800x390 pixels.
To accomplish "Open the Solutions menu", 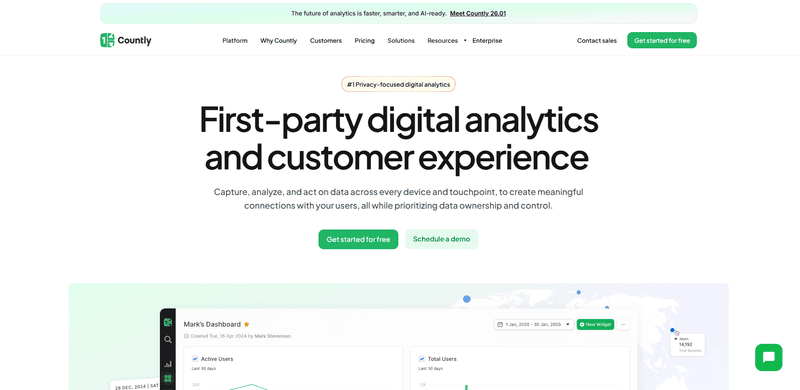I will pyautogui.click(x=401, y=41).
